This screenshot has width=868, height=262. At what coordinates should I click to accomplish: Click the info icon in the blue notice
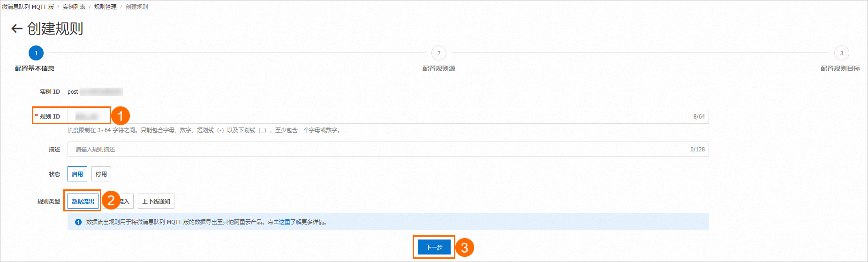point(78,222)
